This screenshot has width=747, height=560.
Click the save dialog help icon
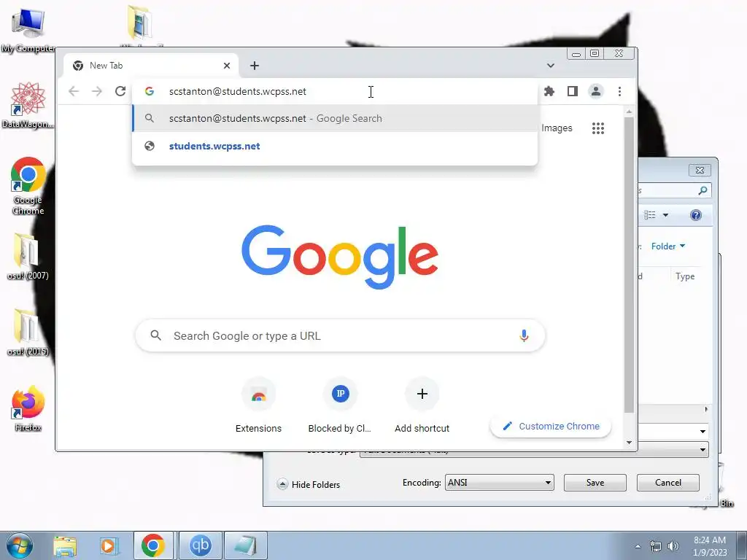coord(695,215)
